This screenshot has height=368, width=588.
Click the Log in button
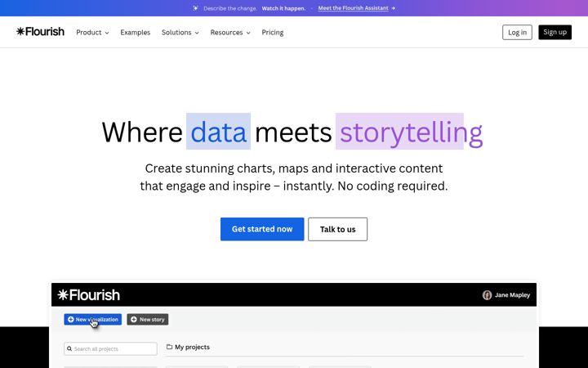(517, 32)
